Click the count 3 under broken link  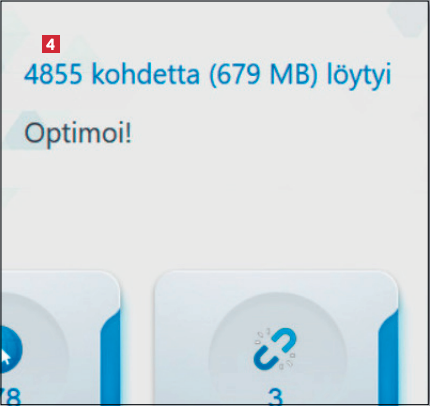(x=275, y=397)
